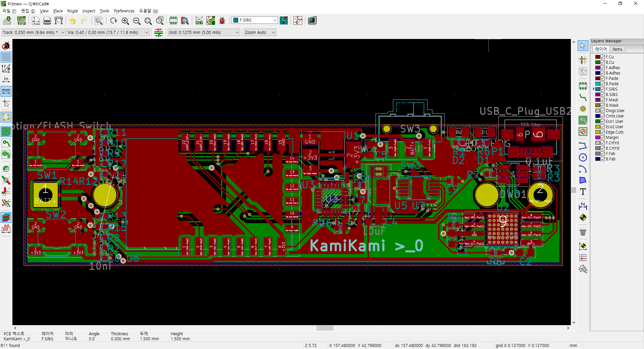Open Eeschema schematic editor icon
Image resolution: width=644 pixels, height=349 pixels.
point(298,20)
